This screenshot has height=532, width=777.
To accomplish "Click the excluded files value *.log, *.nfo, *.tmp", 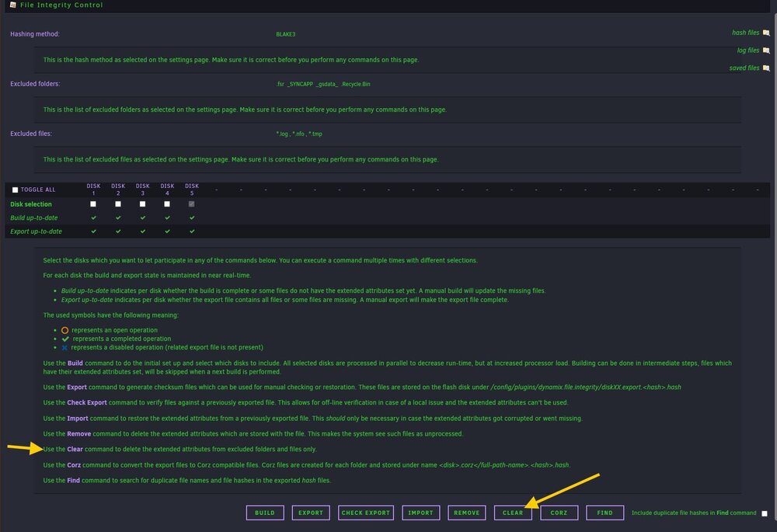I will click(299, 134).
